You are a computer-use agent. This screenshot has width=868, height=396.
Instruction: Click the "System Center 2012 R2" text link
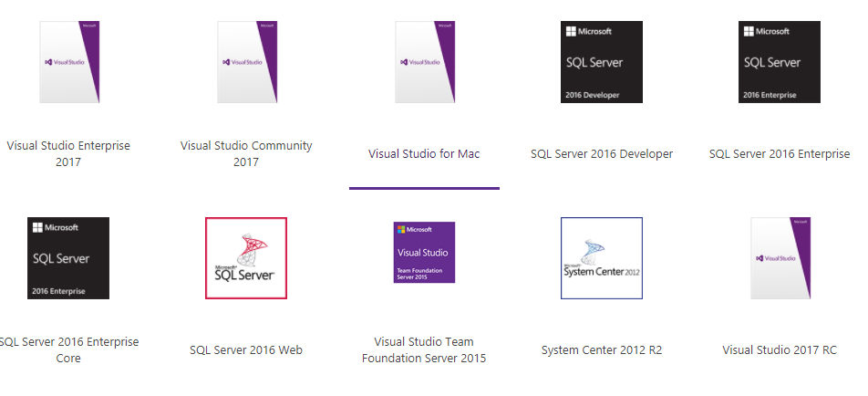pos(602,350)
